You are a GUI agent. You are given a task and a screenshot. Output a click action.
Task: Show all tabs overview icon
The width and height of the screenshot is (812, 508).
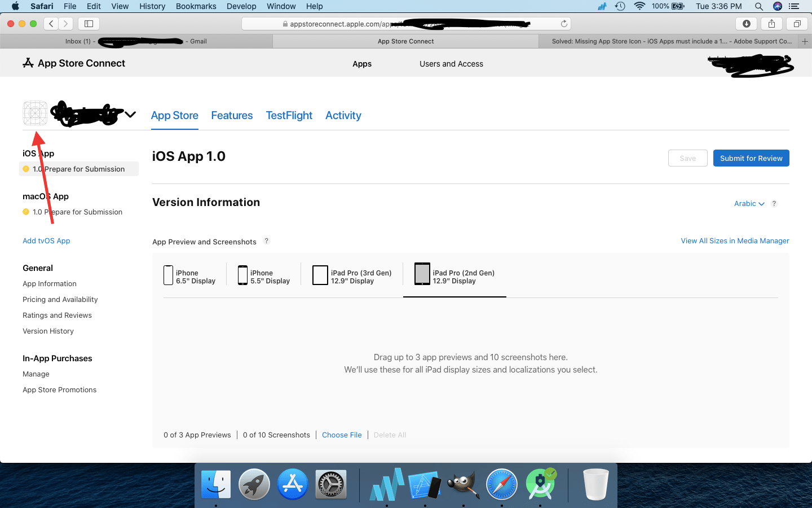click(797, 24)
